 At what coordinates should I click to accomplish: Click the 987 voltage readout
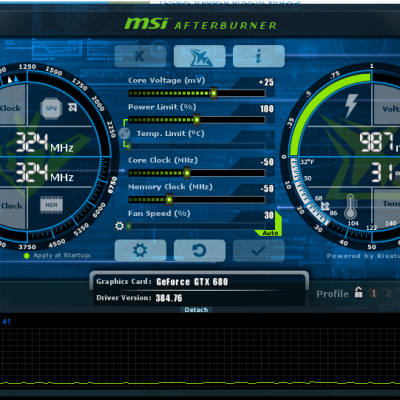point(377,142)
